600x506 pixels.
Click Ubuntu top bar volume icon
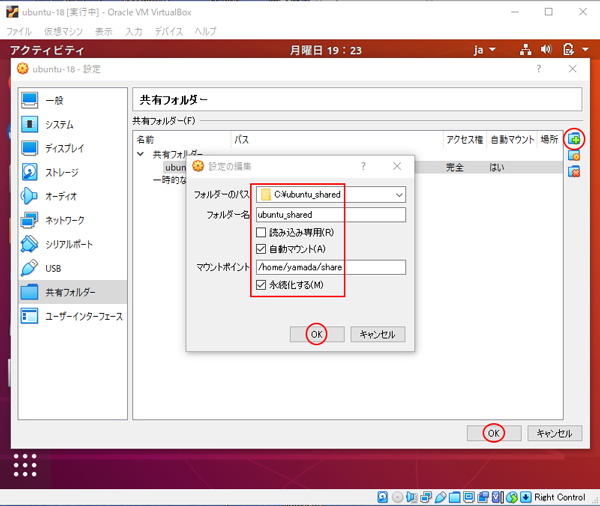tap(546, 49)
